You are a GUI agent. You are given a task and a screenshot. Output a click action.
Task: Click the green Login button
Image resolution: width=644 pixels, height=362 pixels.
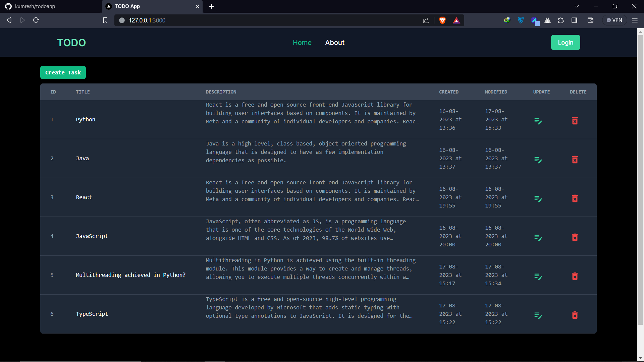click(x=565, y=43)
